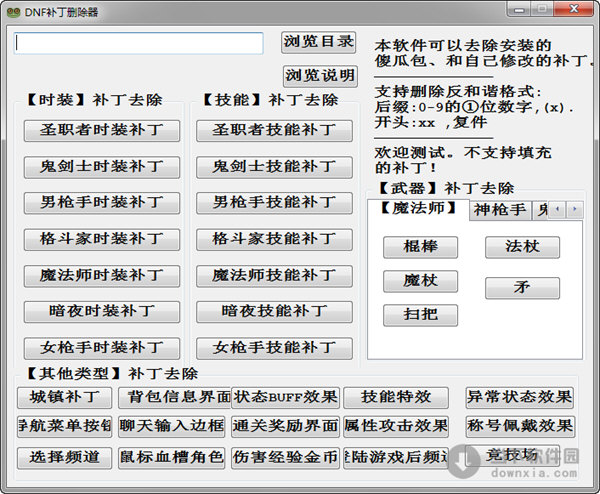Click the directory path input field
The width and height of the screenshot is (600, 494).
click(139, 43)
